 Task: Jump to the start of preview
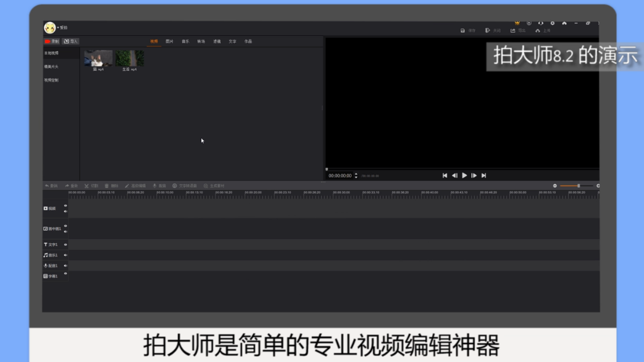445,176
